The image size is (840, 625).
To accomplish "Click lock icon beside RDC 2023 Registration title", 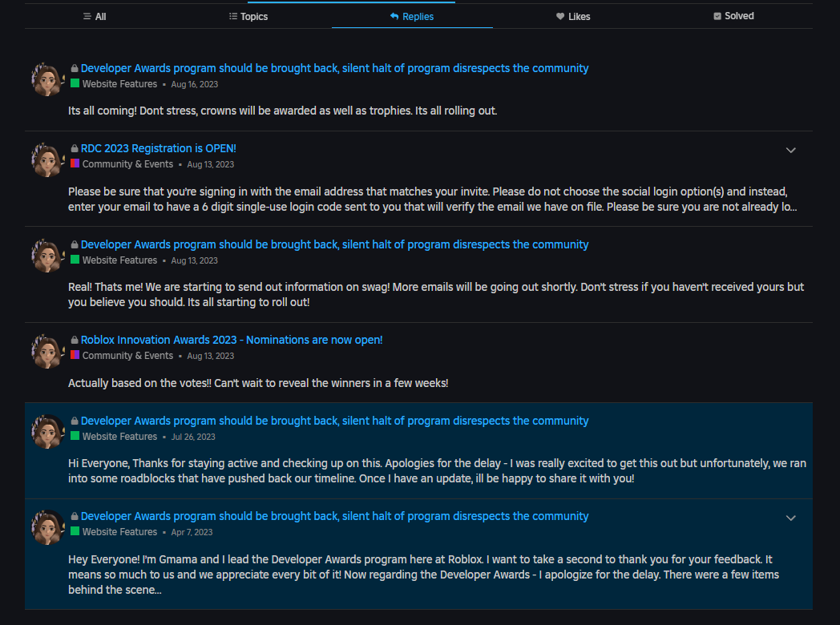I will 75,149.
